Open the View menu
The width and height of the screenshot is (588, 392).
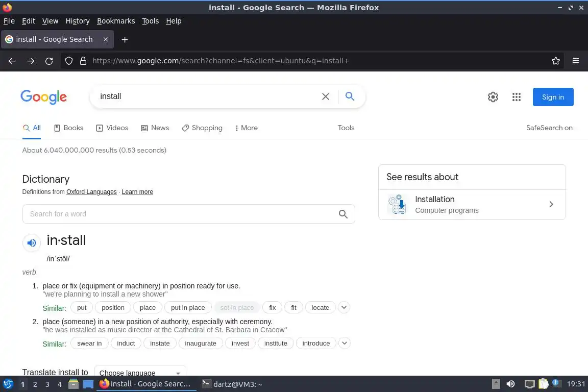[x=50, y=21]
